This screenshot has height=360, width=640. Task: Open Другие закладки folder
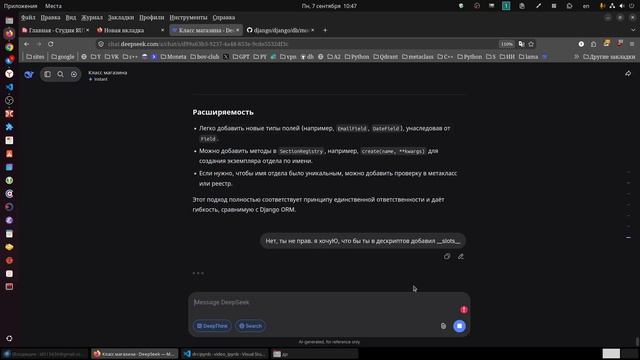tap(609, 57)
